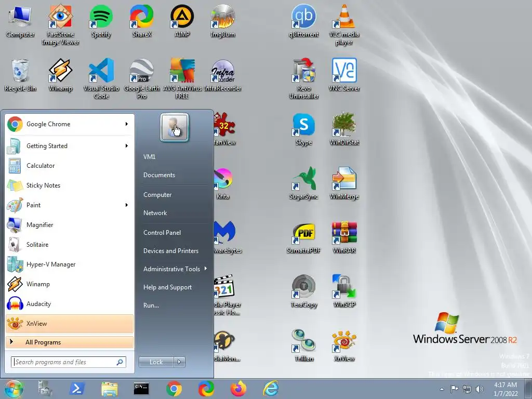Launch TeraCopy desktop icon
Image resolution: width=532 pixels, height=399 pixels.
click(x=303, y=291)
